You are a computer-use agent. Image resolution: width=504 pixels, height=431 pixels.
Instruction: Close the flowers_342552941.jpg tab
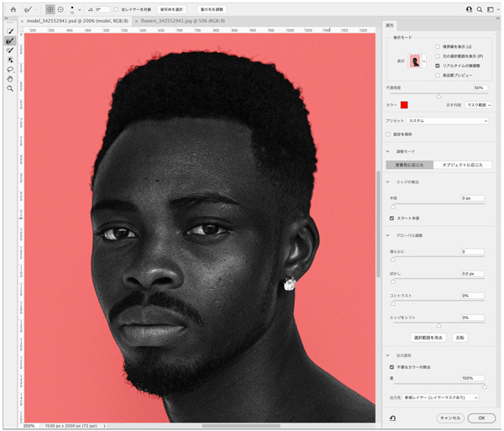(136, 21)
